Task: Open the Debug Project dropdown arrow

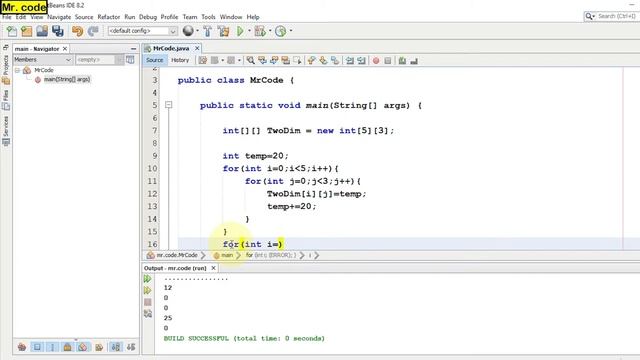Action: click(270, 31)
